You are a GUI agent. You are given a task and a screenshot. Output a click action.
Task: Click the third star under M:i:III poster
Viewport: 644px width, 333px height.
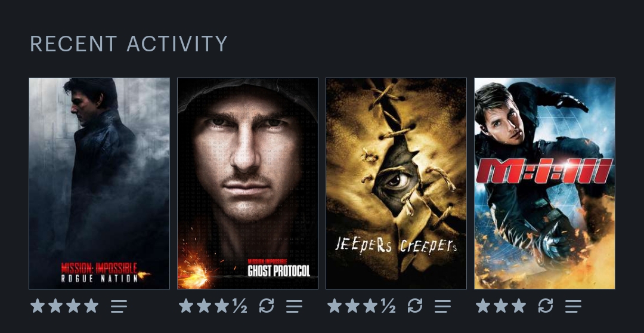pyautogui.click(x=519, y=306)
